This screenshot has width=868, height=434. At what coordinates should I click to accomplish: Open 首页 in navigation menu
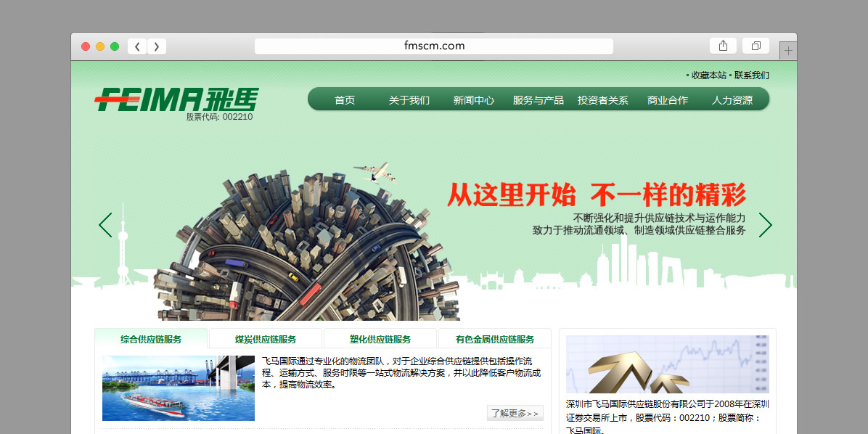click(345, 100)
